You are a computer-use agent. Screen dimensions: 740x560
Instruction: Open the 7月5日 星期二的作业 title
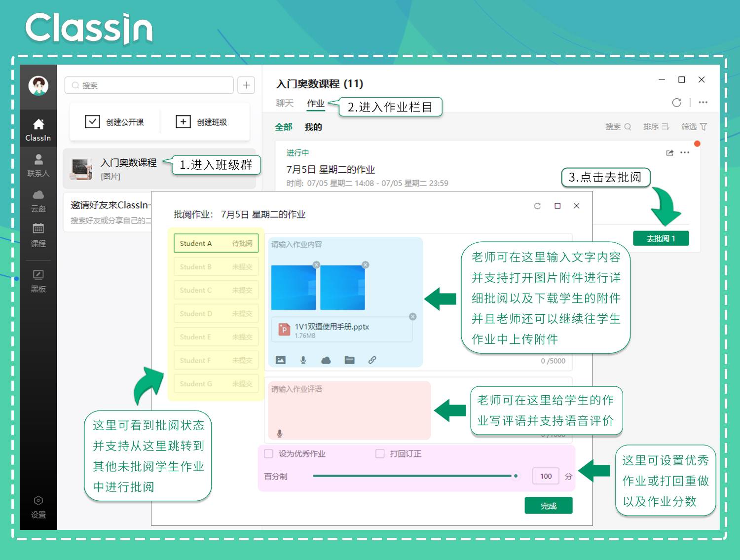[x=331, y=169]
